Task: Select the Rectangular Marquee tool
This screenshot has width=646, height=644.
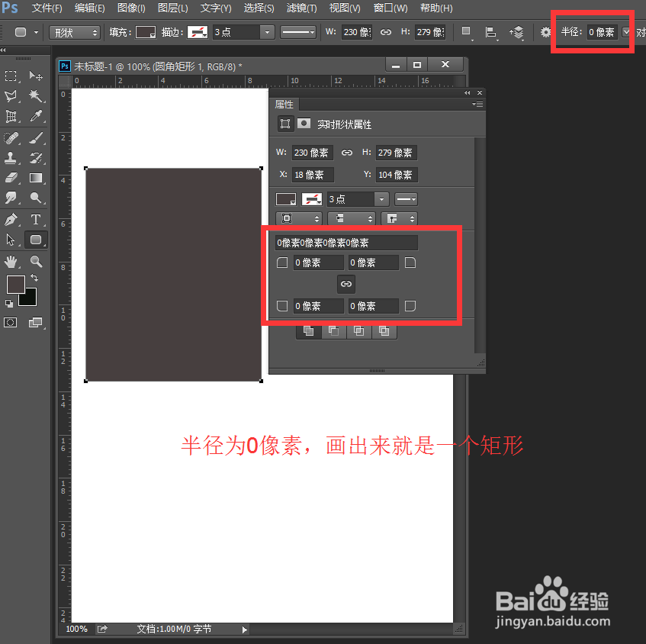Action: coord(10,76)
